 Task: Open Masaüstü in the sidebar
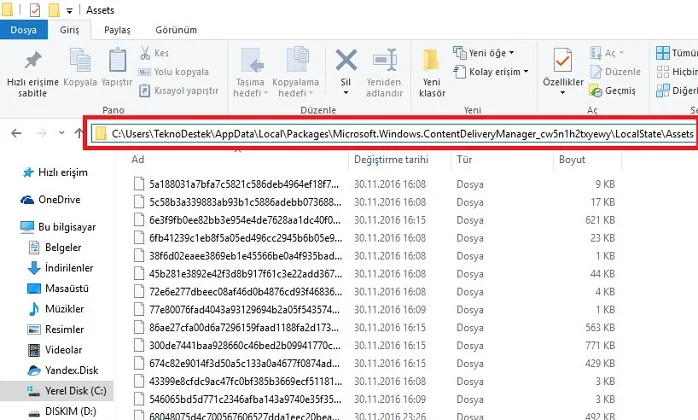coord(58,288)
